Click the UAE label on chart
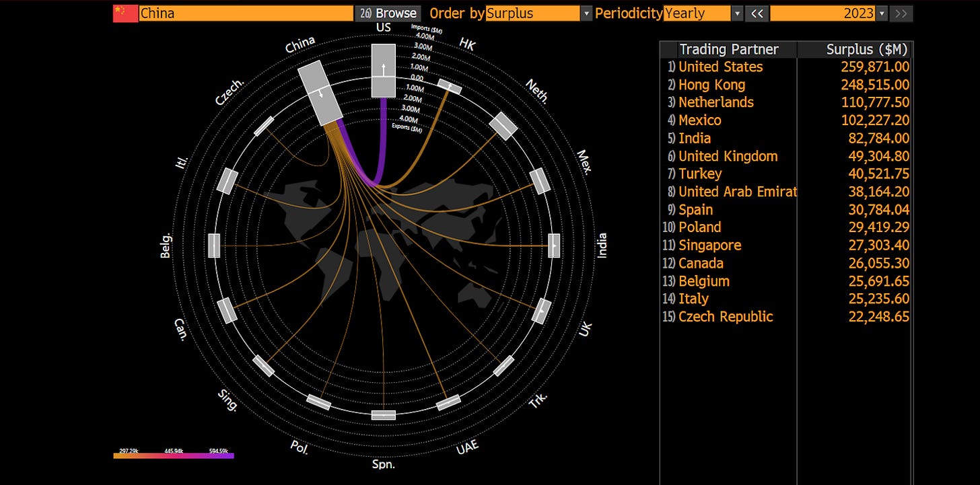Screen dimensions: 980x485 coord(468,447)
